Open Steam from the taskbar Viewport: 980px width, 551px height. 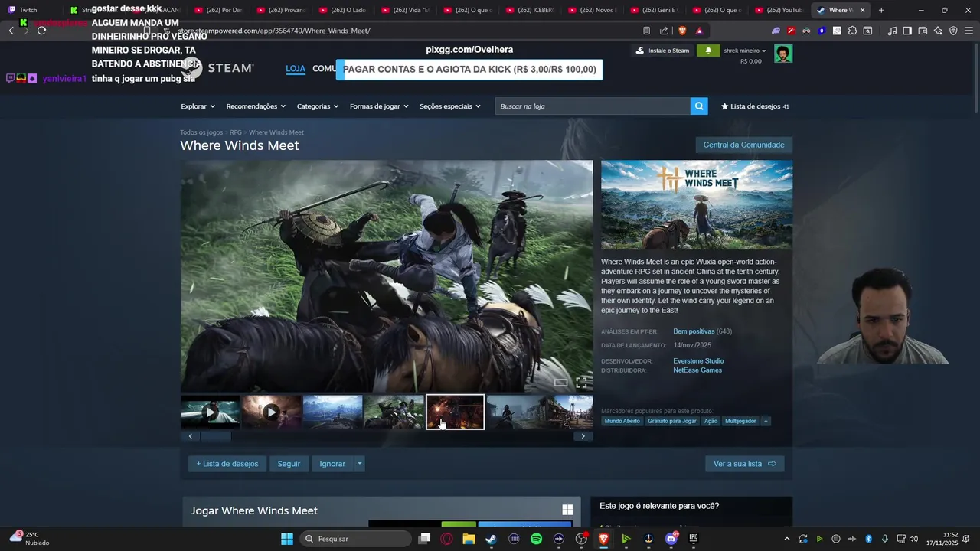[491, 539]
